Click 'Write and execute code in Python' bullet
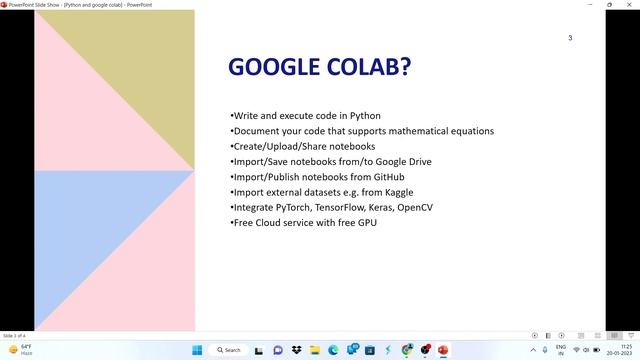This screenshot has width=640, height=360. click(305, 116)
